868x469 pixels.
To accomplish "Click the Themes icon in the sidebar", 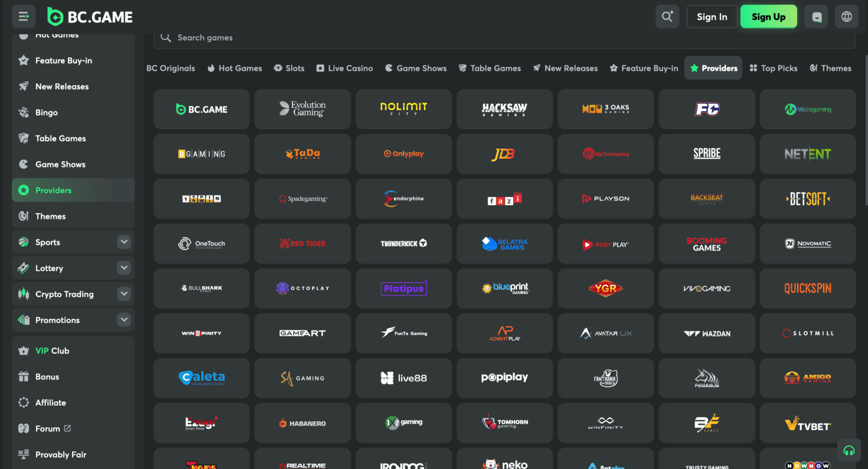I will 24,216.
